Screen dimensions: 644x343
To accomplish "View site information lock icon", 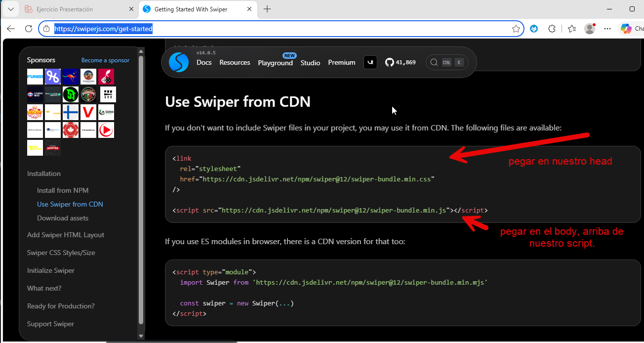I will point(46,29).
